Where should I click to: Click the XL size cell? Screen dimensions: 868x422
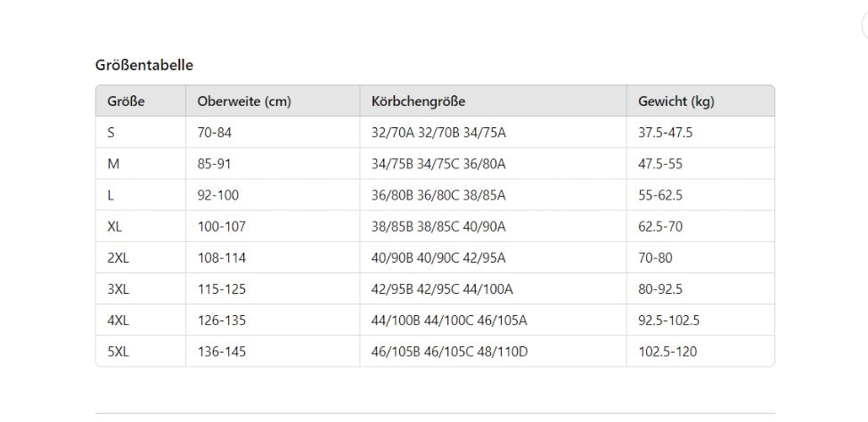[115, 226]
